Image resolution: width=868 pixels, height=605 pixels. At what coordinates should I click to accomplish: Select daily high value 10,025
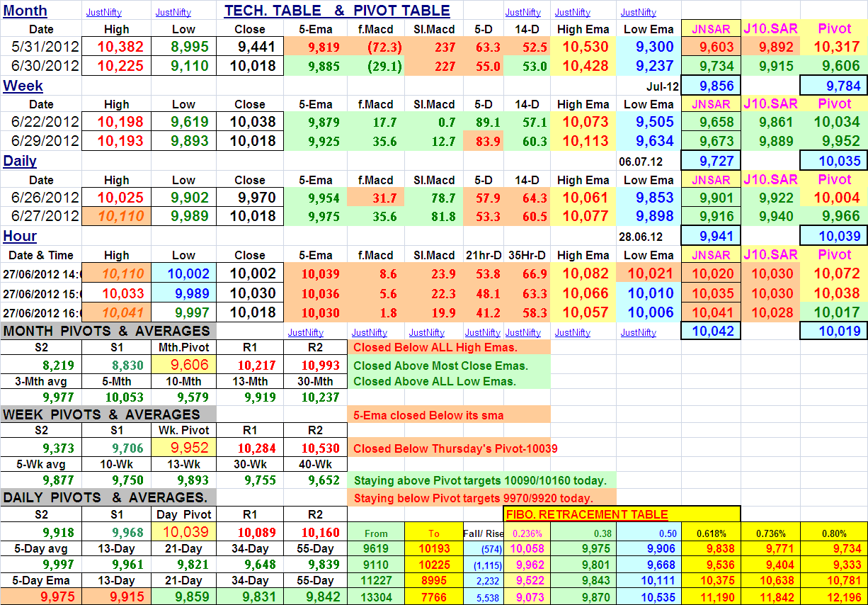point(116,198)
